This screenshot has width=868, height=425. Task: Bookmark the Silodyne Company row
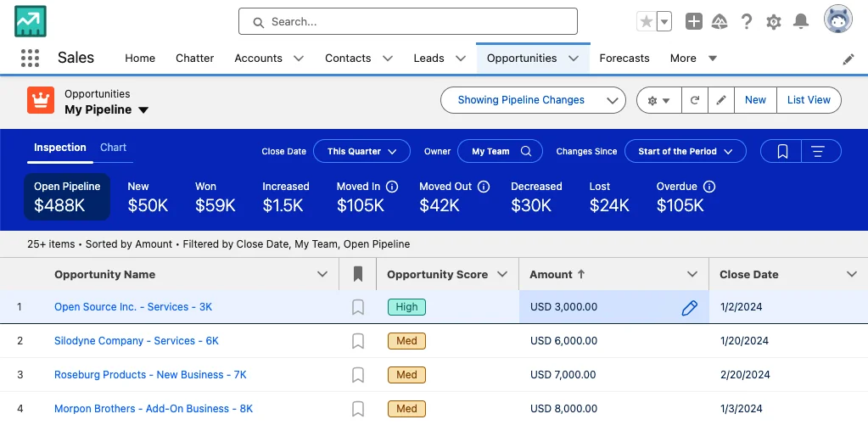coord(357,341)
